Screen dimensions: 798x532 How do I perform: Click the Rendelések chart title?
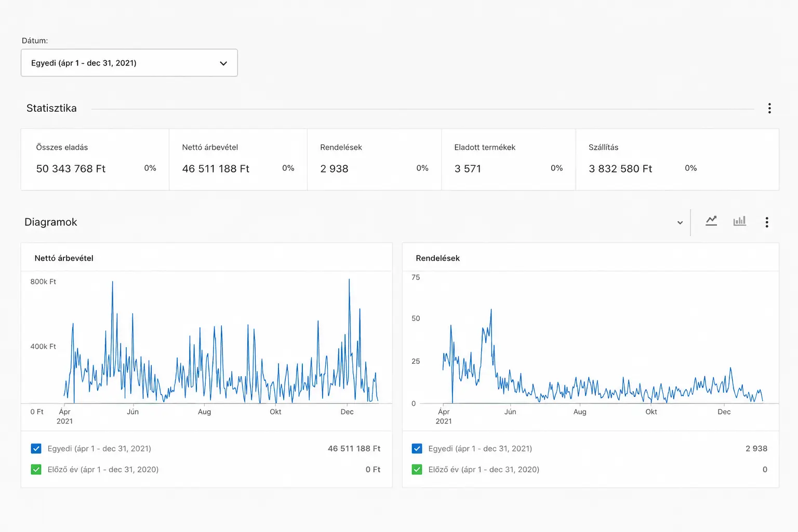[x=437, y=258]
